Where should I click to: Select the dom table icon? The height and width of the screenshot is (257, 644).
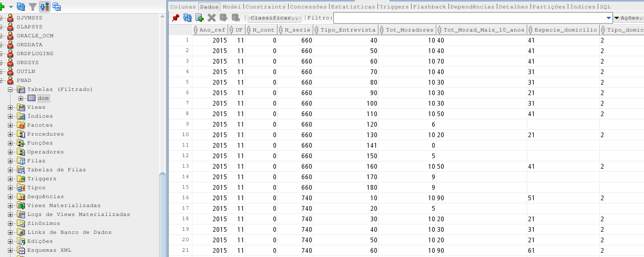[x=32, y=98]
